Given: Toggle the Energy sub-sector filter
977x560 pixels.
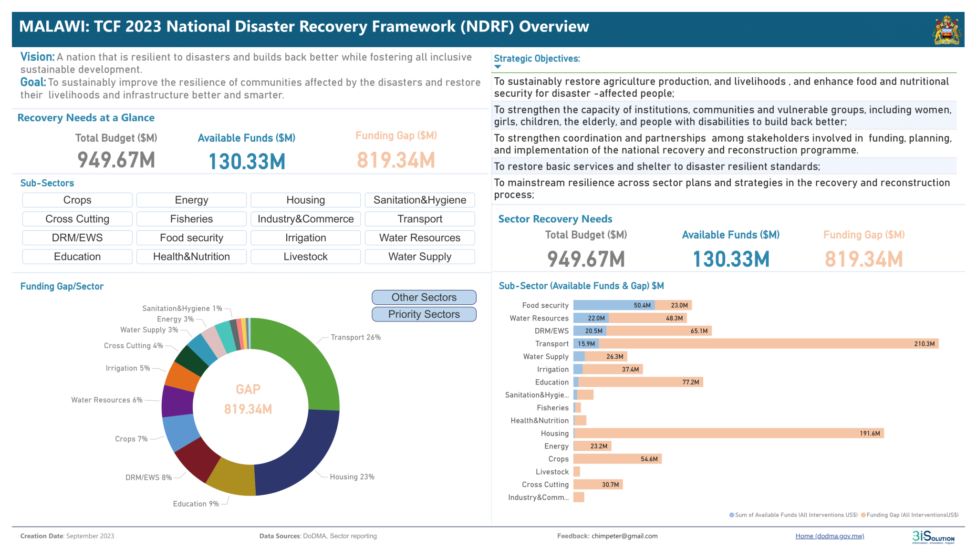Looking at the screenshot, I should pos(191,200).
